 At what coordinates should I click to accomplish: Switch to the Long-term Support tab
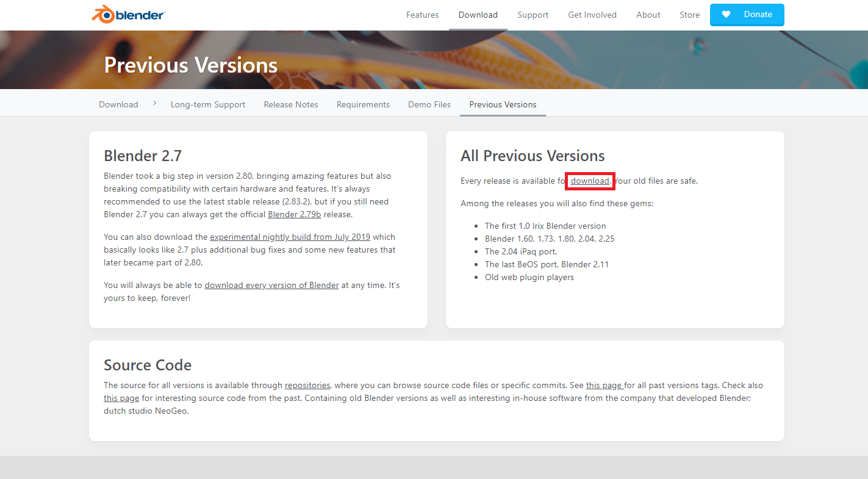208,104
